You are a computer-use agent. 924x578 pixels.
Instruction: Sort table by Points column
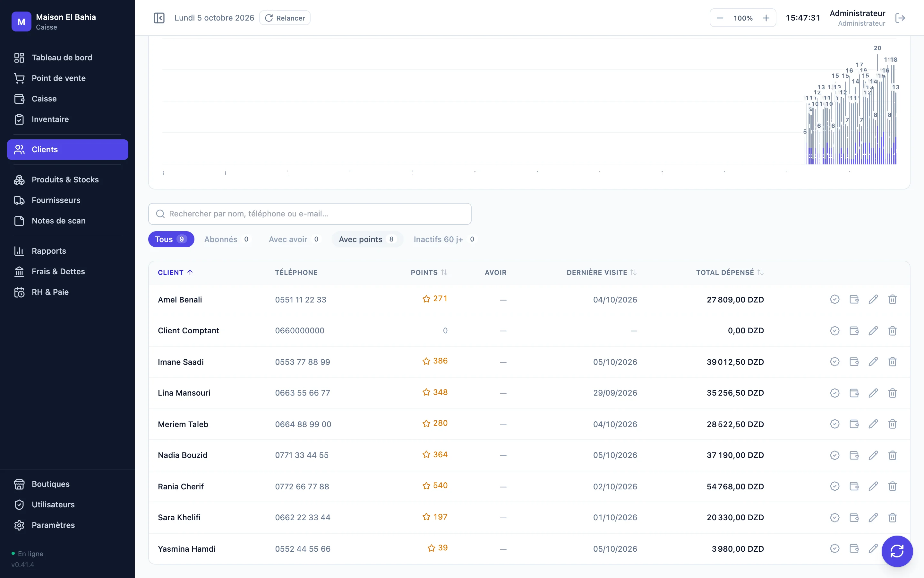429,273
